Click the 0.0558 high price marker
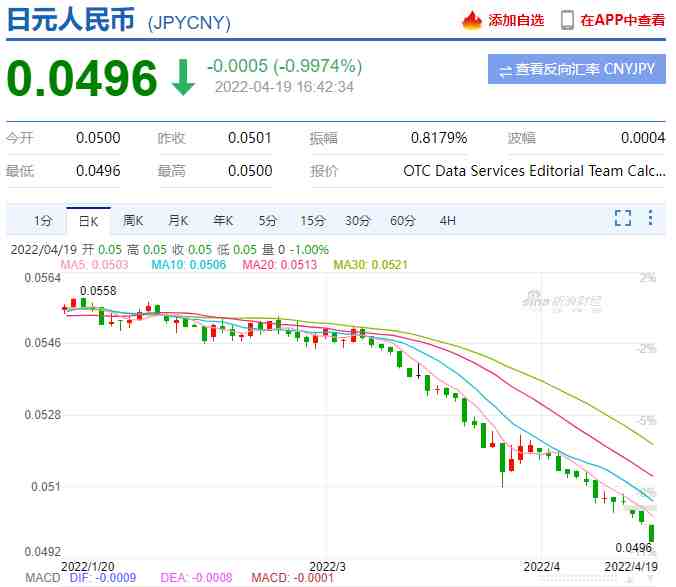This screenshot has width=676, height=587. (98, 291)
